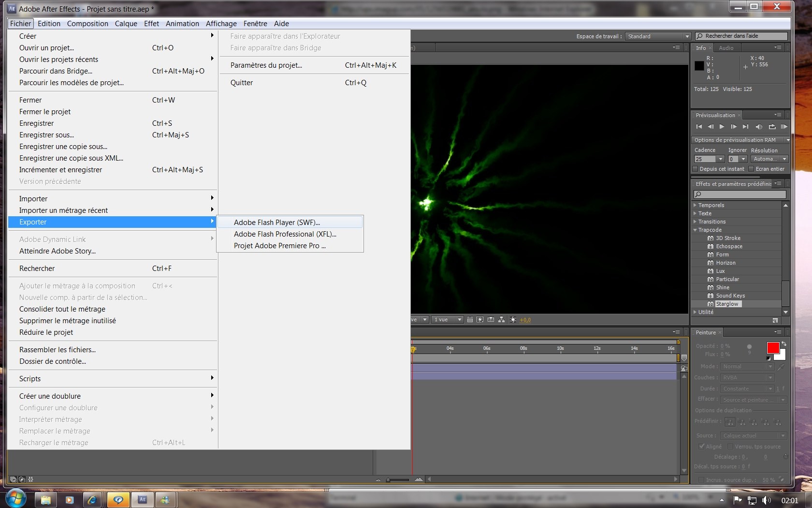Screen dimensions: 812x508
Task: Toggle Verrou. tps source checkbox
Action: click(x=730, y=447)
